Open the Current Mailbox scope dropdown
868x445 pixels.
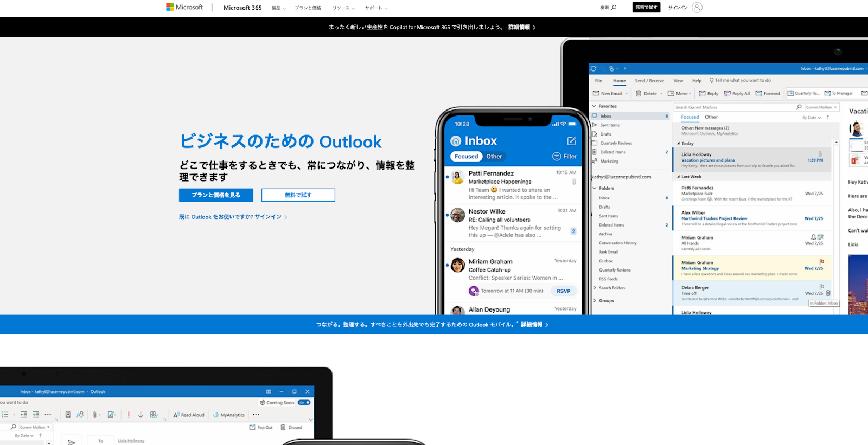[821, 107]
